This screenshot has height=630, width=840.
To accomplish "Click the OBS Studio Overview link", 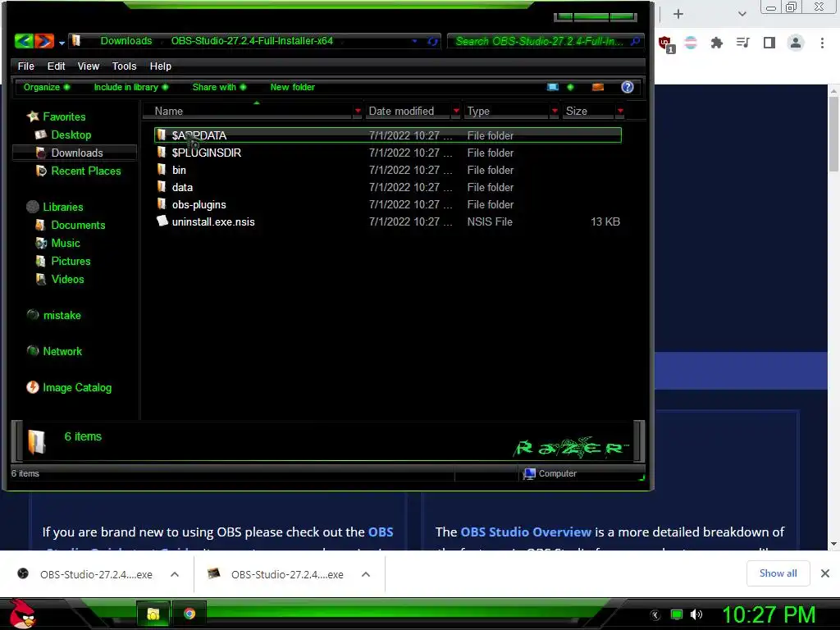I will [526, 532].
